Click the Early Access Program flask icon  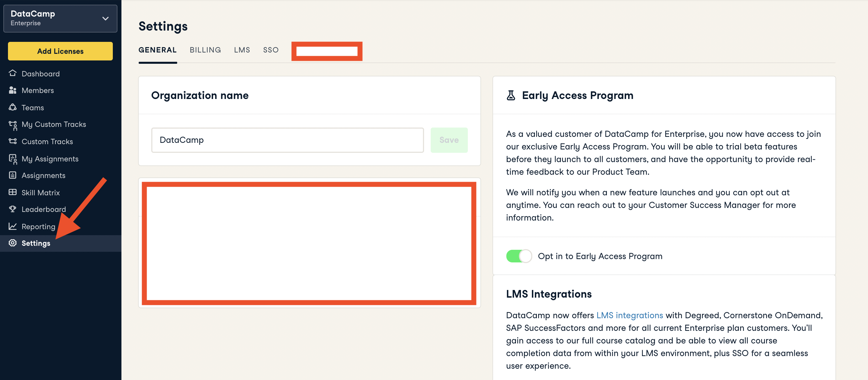(511, 95)
